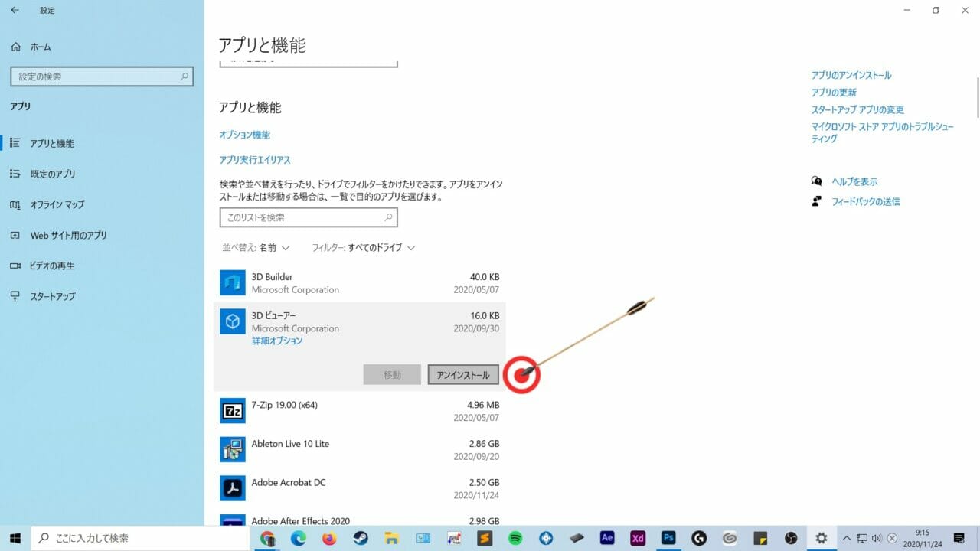Open the フィルター: すべてのドライブ dropdown
This screenshot has width=980, height=551.
pyautogui.click(x=364, y=248)
